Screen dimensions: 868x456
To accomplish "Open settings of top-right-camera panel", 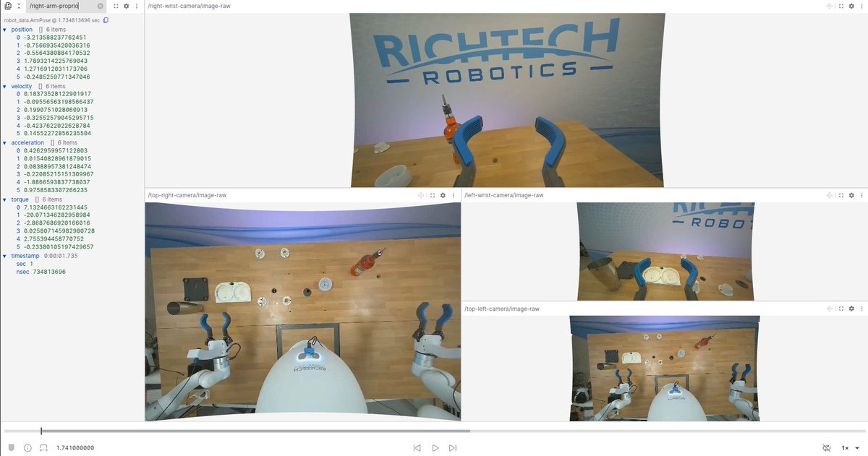I will [443, 195].
